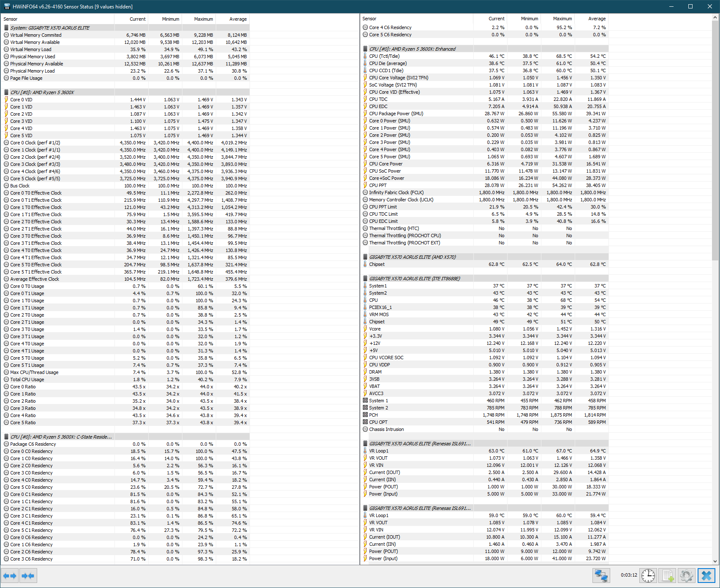Click the scrollbar down arrow on right edge
Viewport: 720px width, 588px height.
point(715,561)
